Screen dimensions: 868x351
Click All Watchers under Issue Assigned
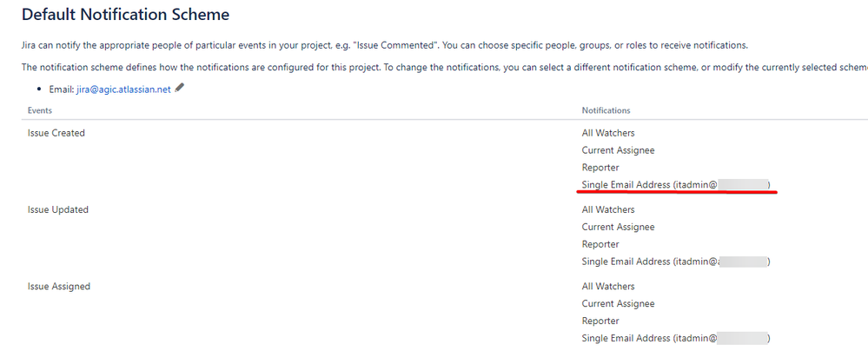608,286
